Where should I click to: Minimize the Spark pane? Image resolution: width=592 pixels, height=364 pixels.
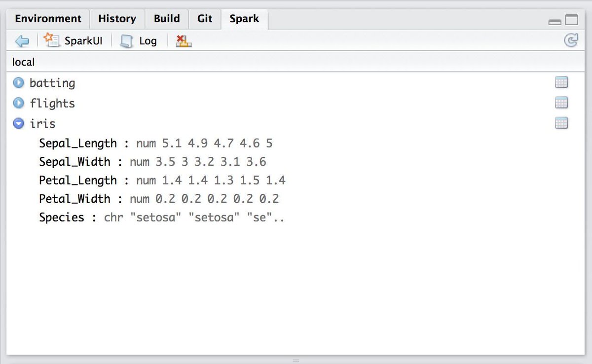click(x=555, y=21)
